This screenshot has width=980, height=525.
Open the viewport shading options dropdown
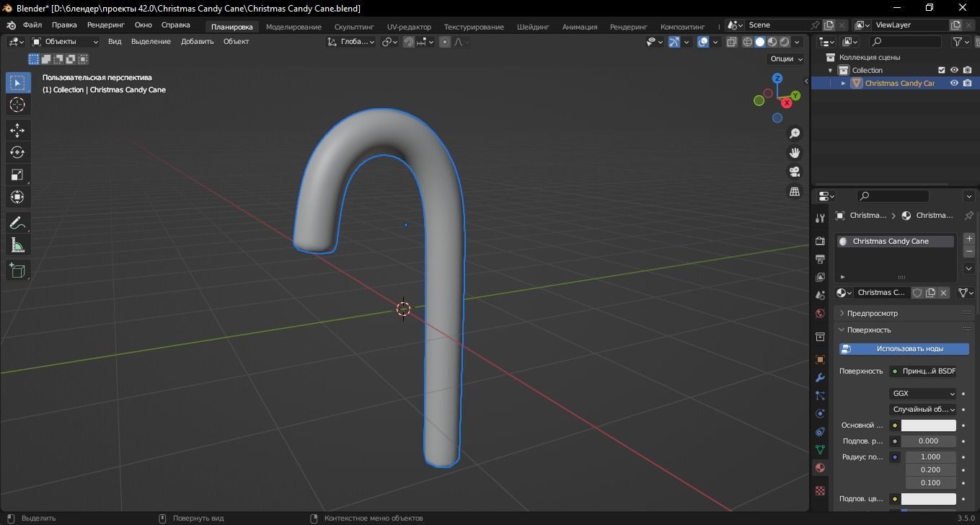pos(798,42)
